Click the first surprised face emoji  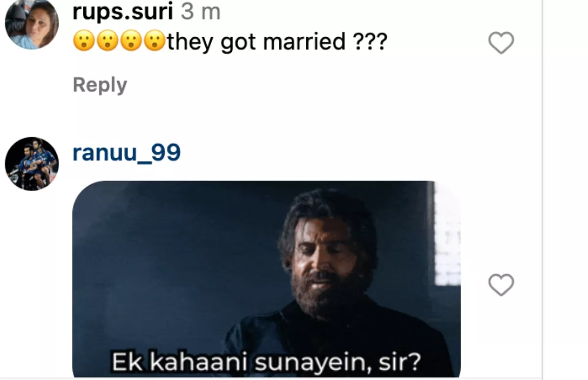[x=84, y=43]
